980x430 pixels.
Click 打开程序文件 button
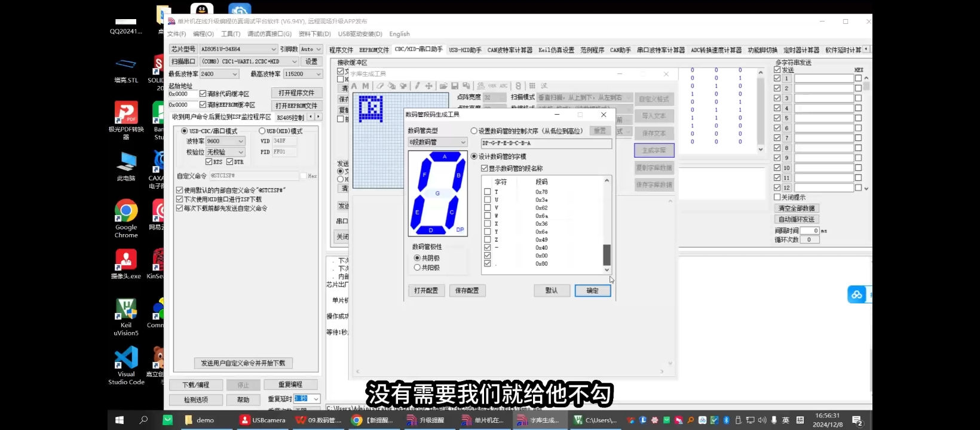(x=296, y=93)
